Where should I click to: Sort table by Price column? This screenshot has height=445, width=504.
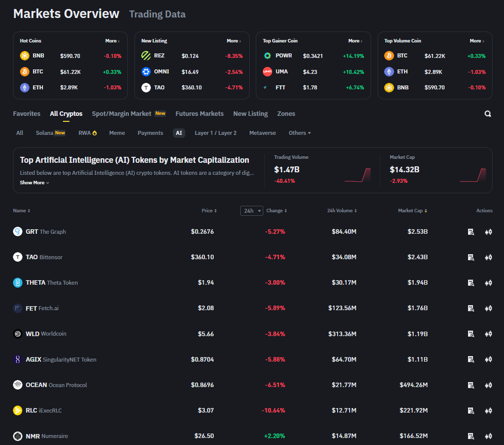pos(209,211)
